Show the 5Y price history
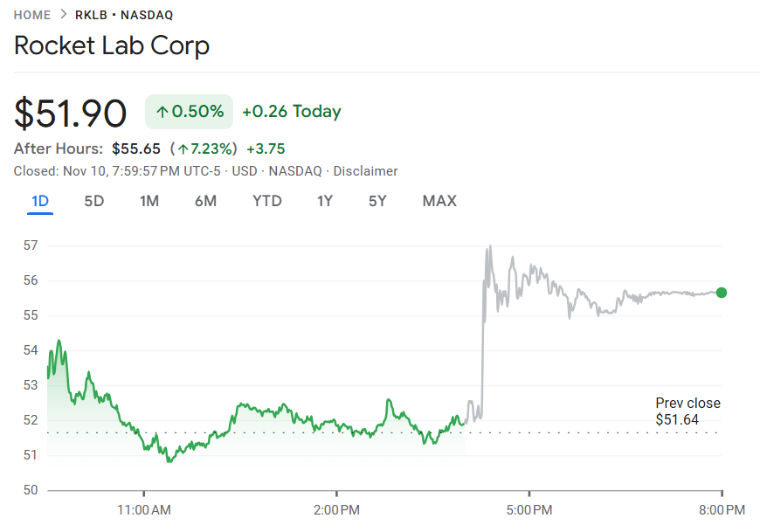The width and height of the screenshot is (760, 532). (x=377, y=201)
